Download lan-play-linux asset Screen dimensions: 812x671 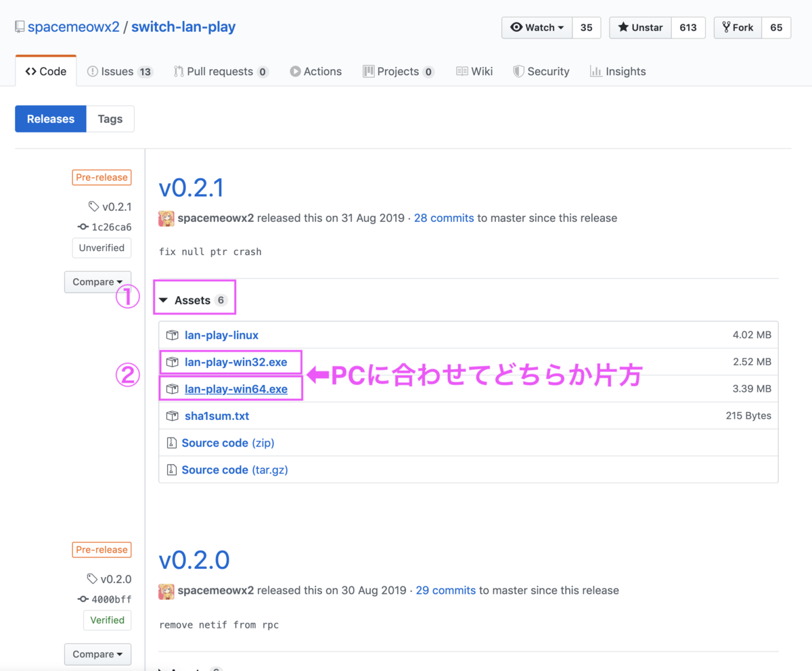[x=221, y=335]
